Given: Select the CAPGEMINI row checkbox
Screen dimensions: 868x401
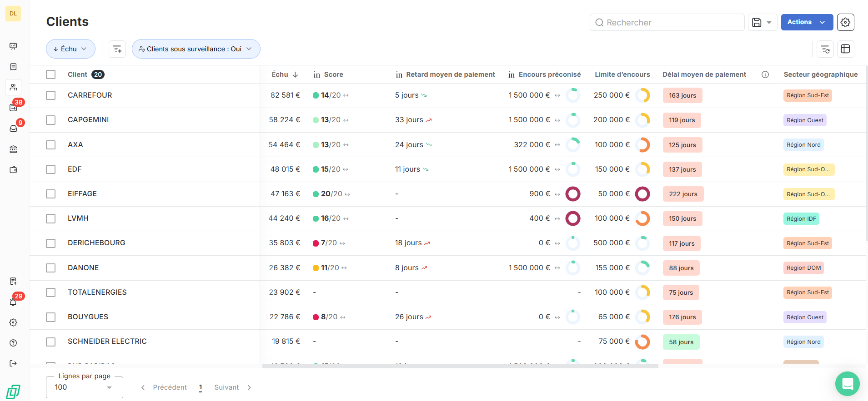Looking at the screenshot, I should 50,120.
